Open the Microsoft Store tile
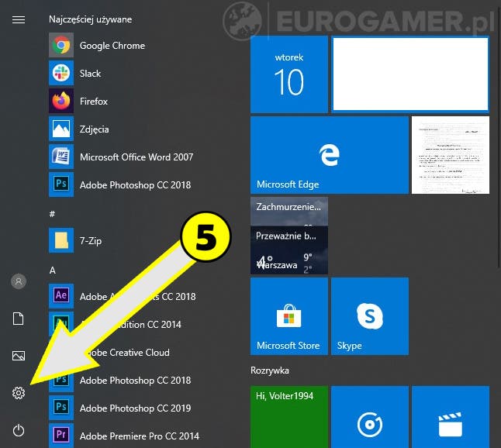Image resolution: width=501 pixels, height=448 pixels. (289, 316)
